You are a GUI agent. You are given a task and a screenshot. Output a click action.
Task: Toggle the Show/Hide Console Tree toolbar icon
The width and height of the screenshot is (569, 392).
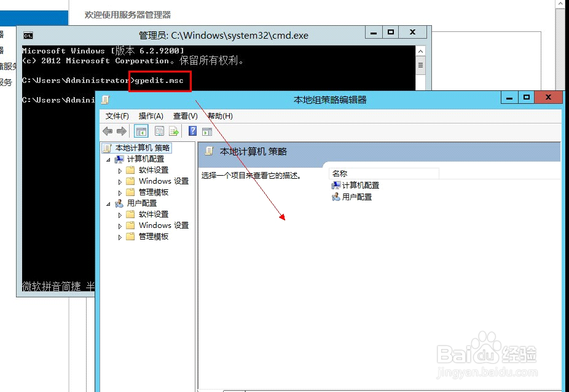pos(141,131)
